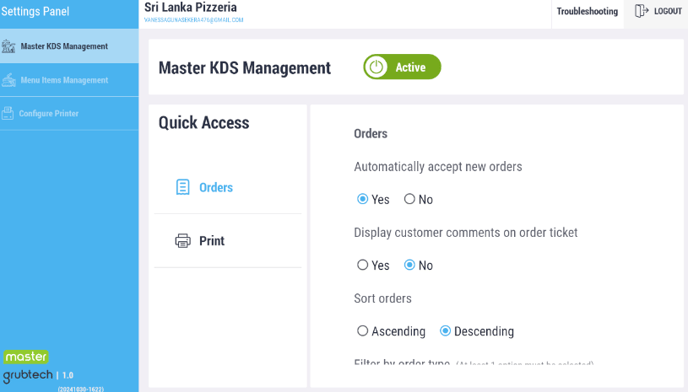The image size is (688, 392).
Task: Click the Settings Panel header
Action: coord(35,11)
